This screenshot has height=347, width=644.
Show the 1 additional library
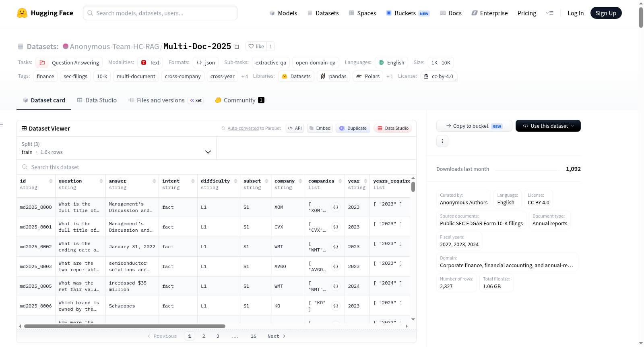[x=390, y=76]
